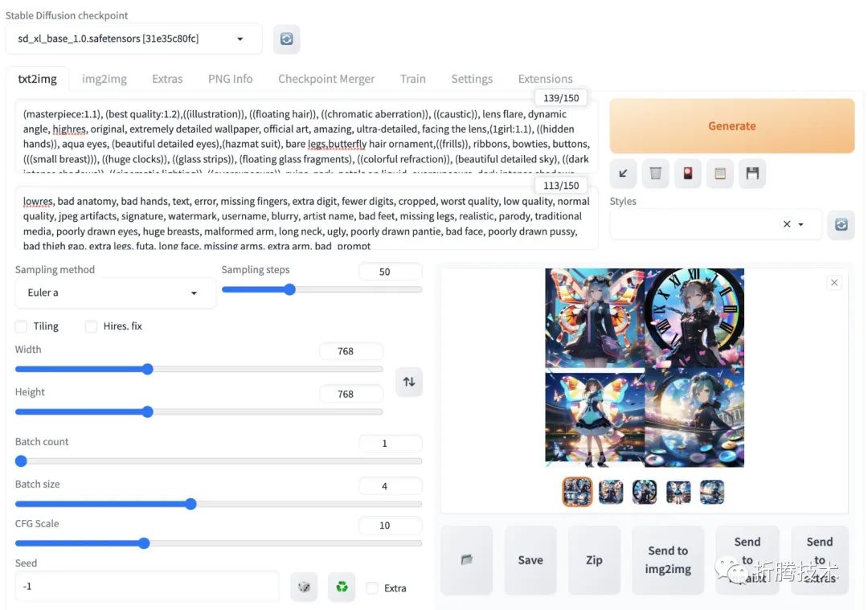Click the negative prompt text box

(307, 219)
